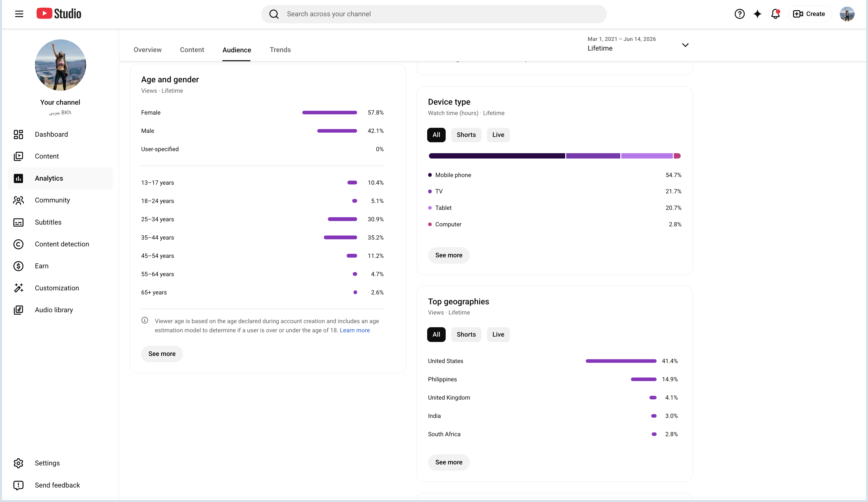Open the Learn more link
Viewport: 868px width, 502px height.
point(355,330)
